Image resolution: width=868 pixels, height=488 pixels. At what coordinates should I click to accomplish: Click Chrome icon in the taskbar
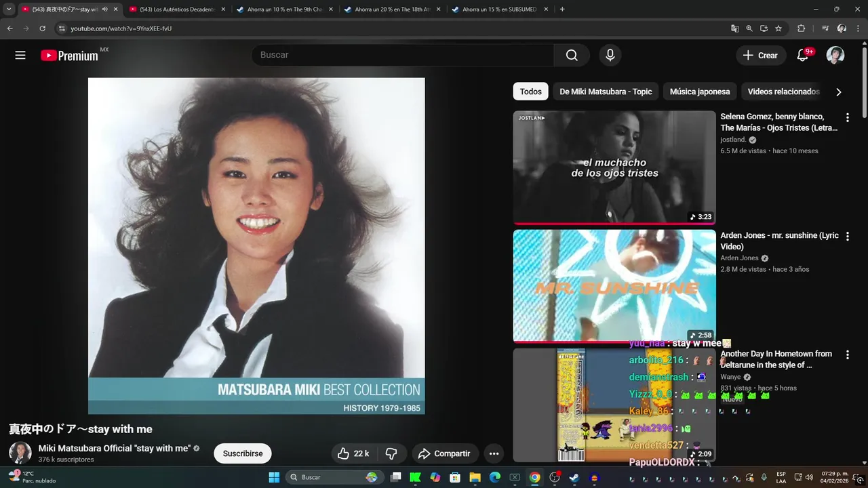click(534, 477)
